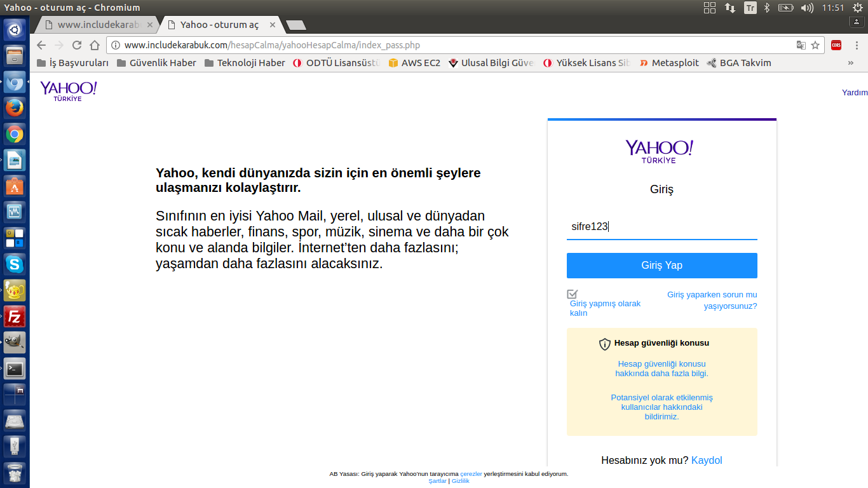Launch Skype from the dock

[15, 264]
